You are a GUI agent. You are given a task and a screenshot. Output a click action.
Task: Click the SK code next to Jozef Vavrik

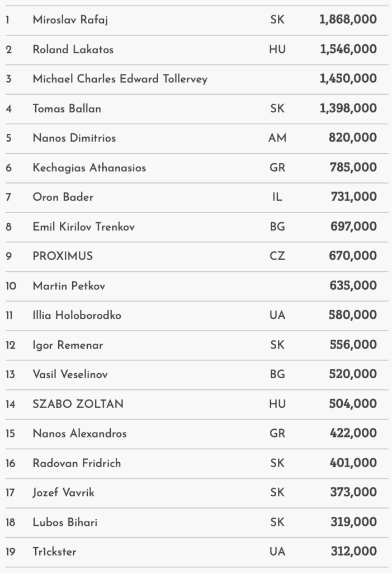coord(277,493)
